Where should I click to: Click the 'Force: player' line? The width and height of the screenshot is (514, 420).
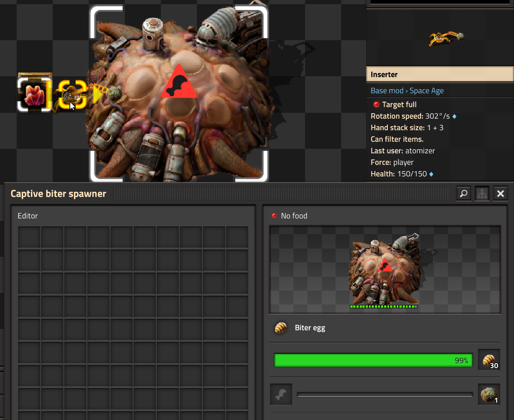pyautogui.click(x=392, y=162)
